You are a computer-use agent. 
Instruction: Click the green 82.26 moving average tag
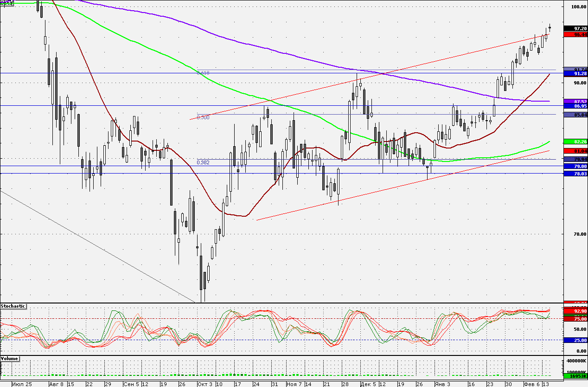575,141
